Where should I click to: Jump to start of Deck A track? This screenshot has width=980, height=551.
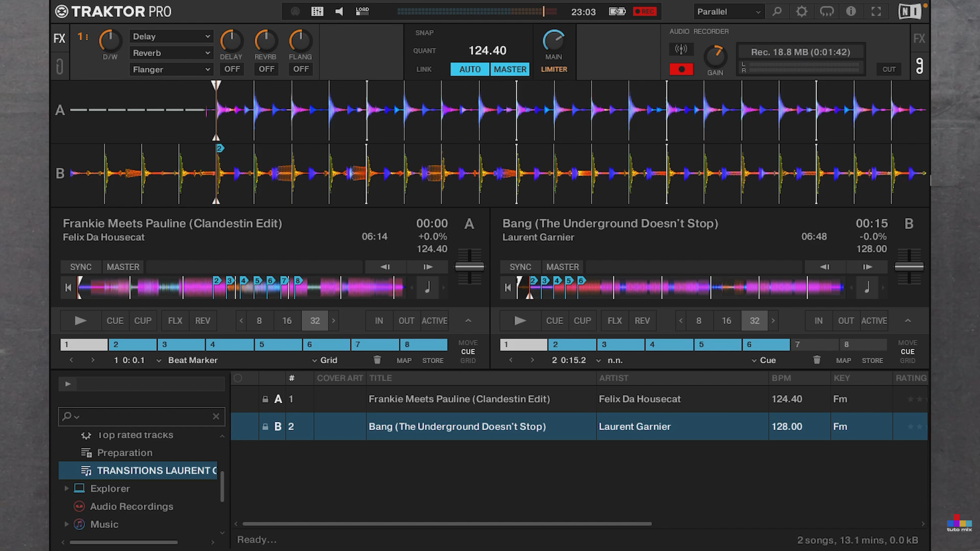tap(68, 288)
